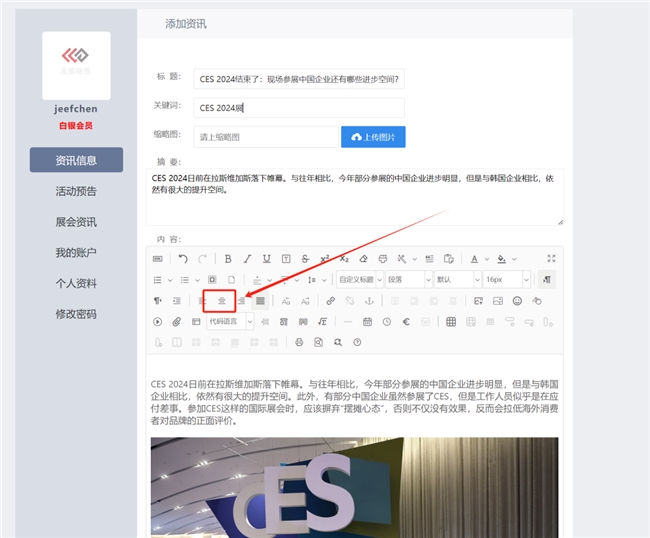Toggle fullscreen editor mode
The height and width of the screenshot is (538, 650).
point(550,258)
